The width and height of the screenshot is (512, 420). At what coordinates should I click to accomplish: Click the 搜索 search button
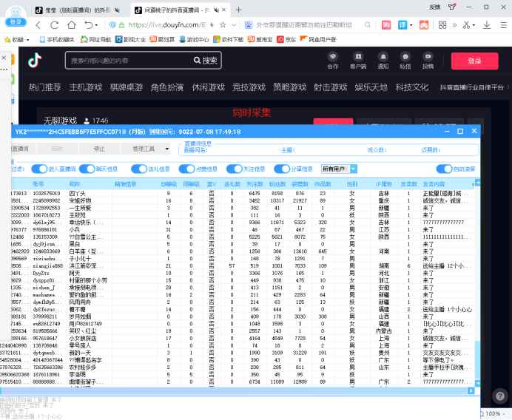click(x=206, y=61)
